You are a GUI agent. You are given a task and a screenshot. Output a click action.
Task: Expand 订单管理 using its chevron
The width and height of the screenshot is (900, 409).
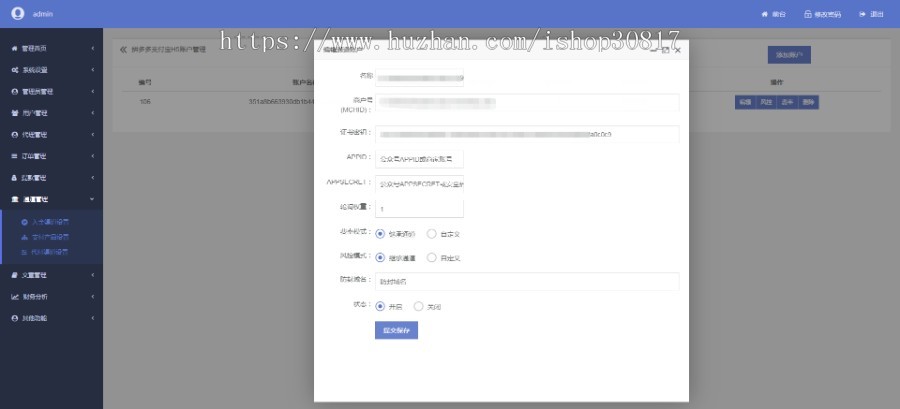92,156
